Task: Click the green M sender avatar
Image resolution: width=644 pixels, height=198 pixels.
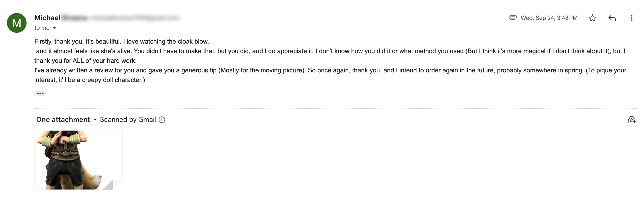Action: coord(16,23)
